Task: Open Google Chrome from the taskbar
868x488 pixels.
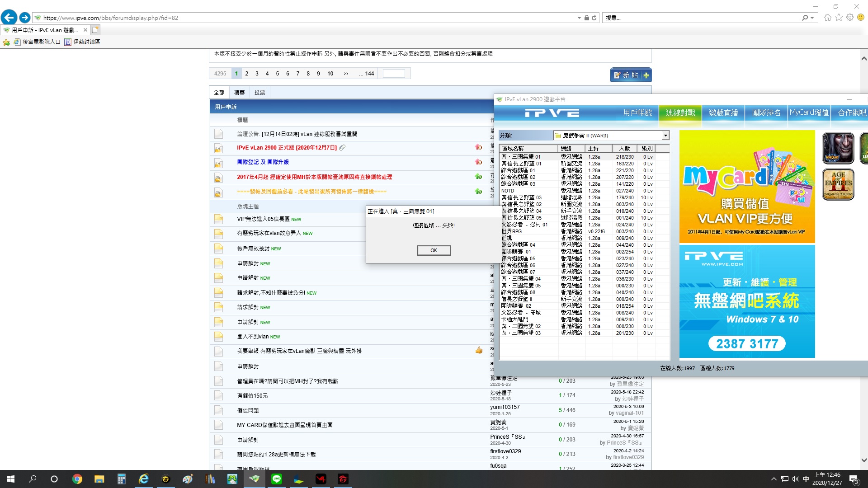Action: pos(77,479)
